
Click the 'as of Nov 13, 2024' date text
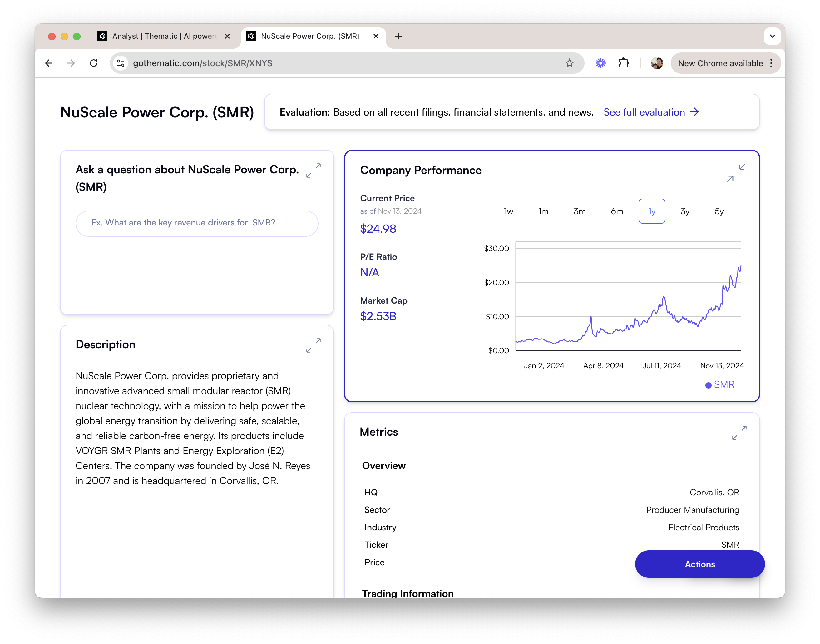pyautogui.click(x=391, y=211)
